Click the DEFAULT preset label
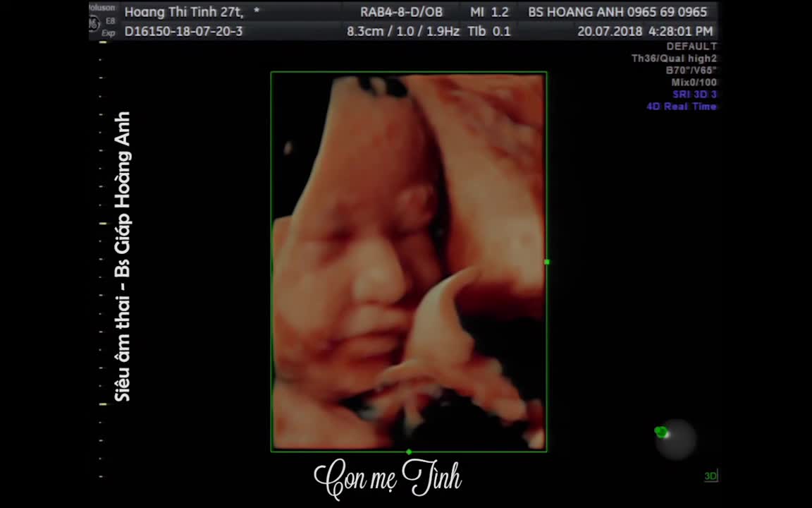This screenshot has height=508, width=812. click(691, 46)
